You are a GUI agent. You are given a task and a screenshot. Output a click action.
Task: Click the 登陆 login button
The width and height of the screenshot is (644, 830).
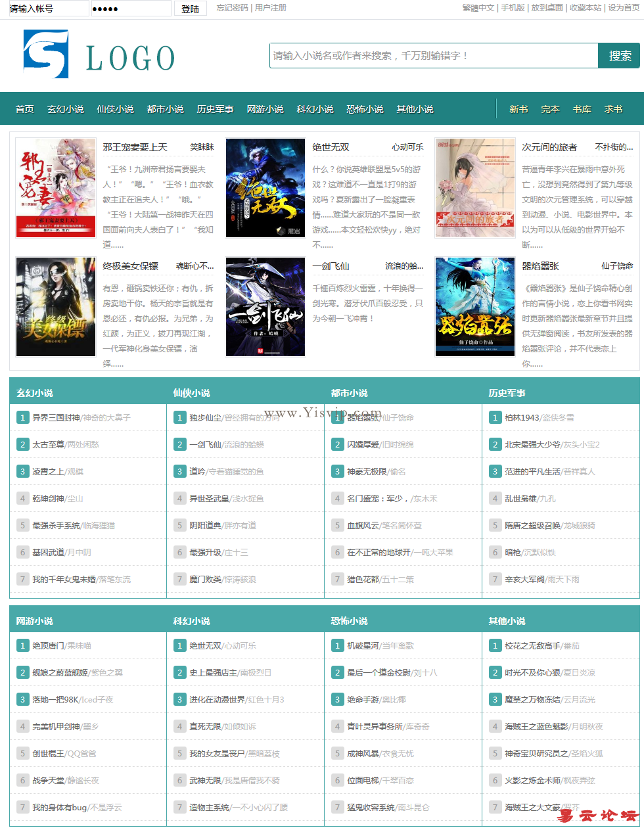click(191, 9)
